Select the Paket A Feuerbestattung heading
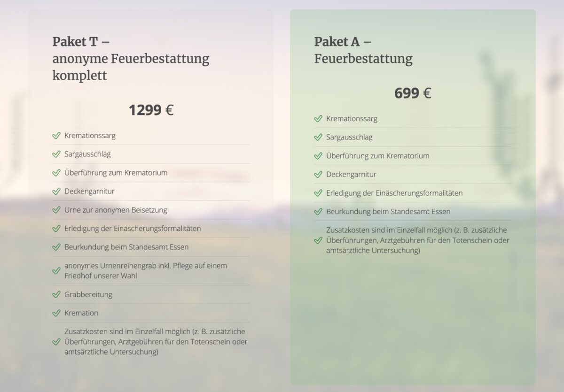 [363, 50]
